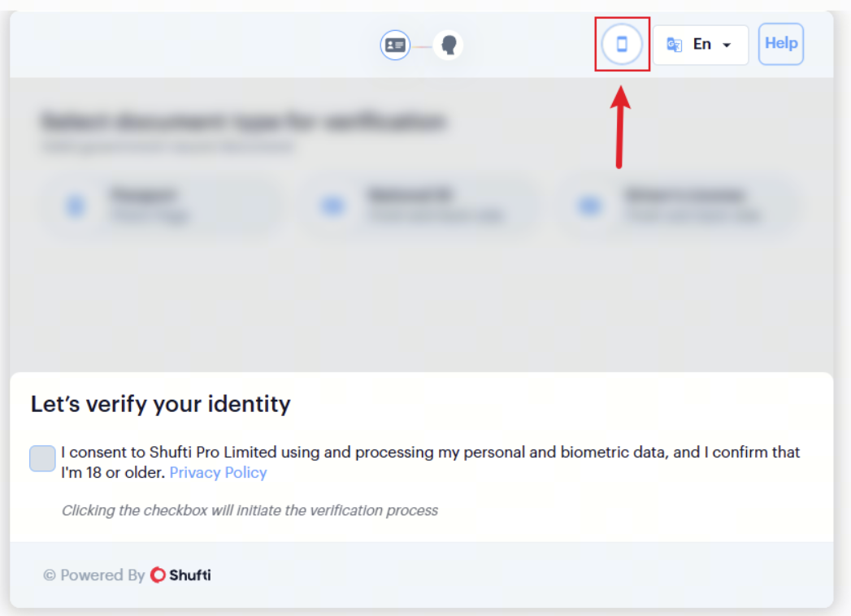This screenshot has height=616, width=851.
Task: Click the third blurred document option icon
Action: 590,206
